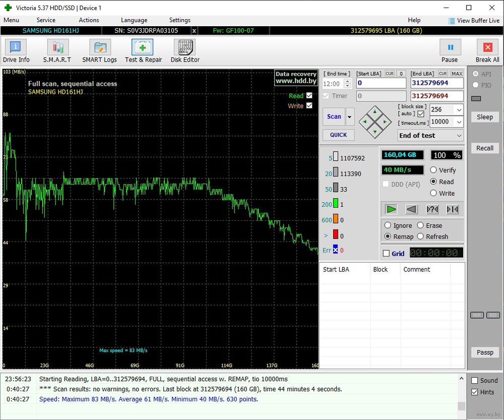This screenshot has height=420, width=504.
Task: Pause the current scan
Action: (450, 51)
